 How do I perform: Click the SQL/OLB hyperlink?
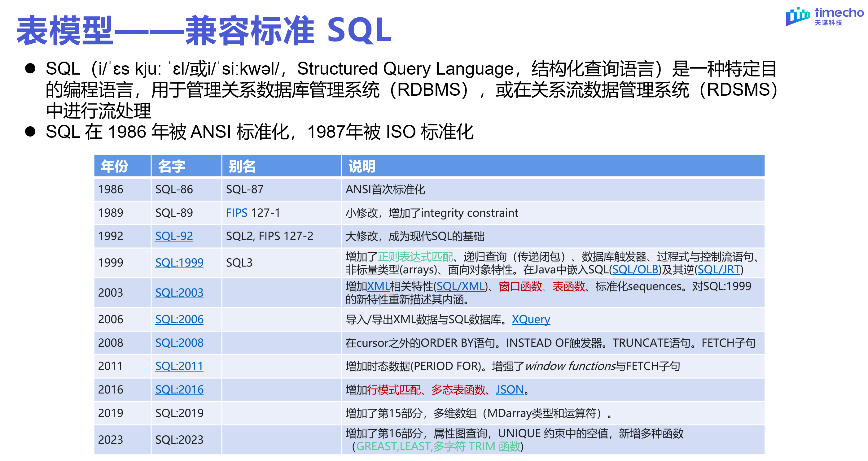pos(635,270)
